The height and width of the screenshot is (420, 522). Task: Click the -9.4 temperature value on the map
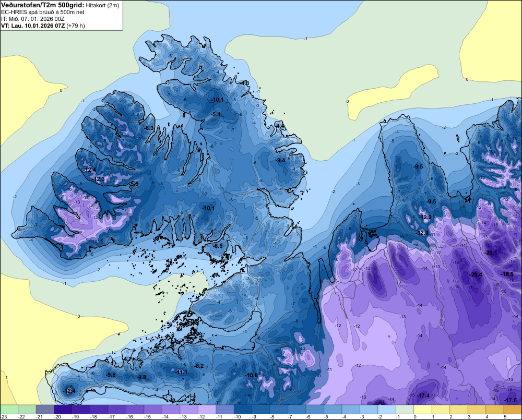(x=280, y=160)
